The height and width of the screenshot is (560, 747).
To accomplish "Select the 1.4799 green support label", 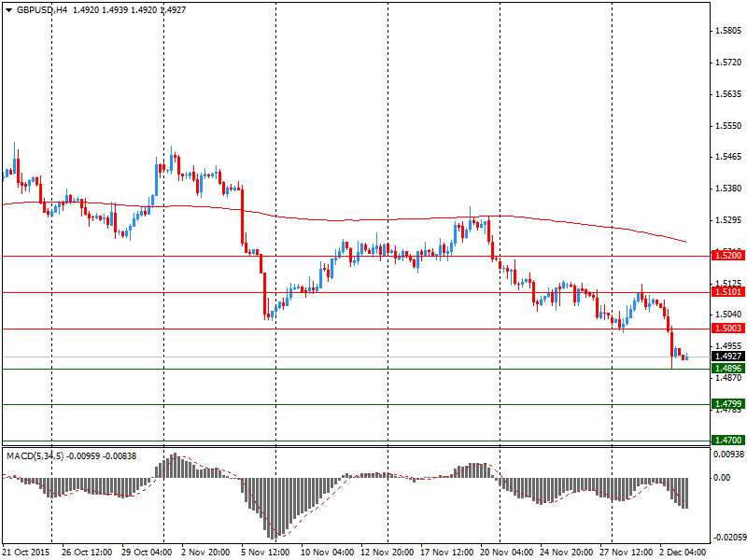I will (x=727, y=404).
